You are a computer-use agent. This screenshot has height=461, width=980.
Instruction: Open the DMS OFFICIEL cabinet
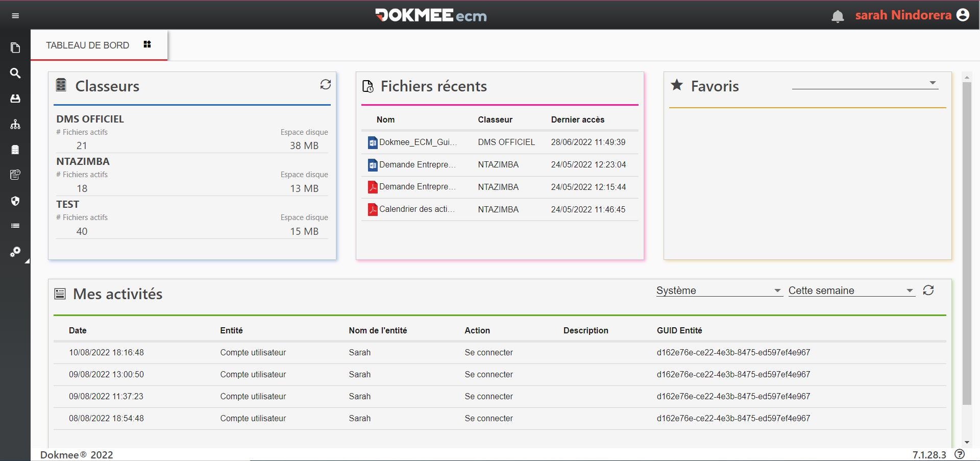tap(90, 119)
